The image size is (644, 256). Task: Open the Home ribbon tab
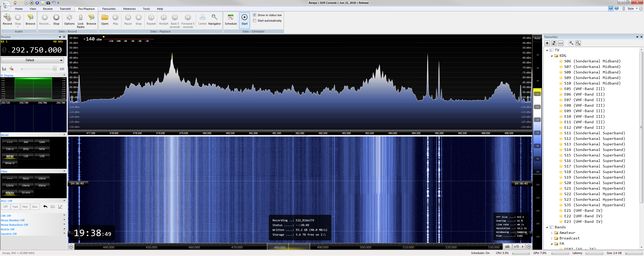click(x=19, y=9)
